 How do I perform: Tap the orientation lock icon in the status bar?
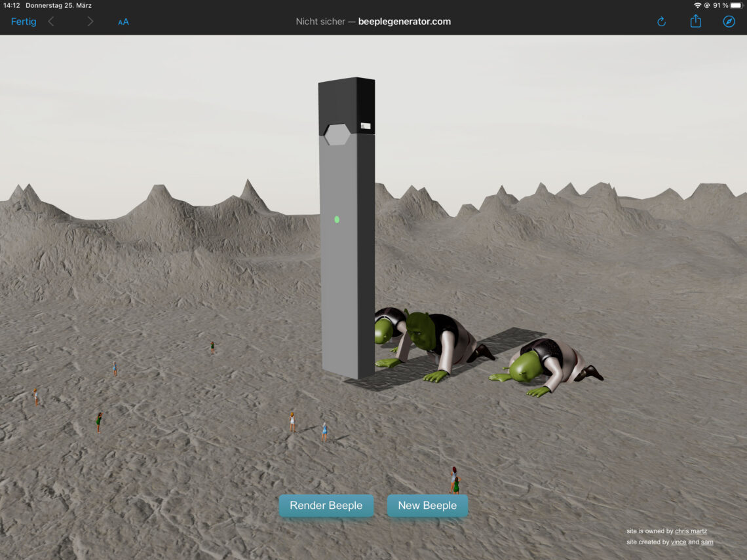(x=707, y=5)
